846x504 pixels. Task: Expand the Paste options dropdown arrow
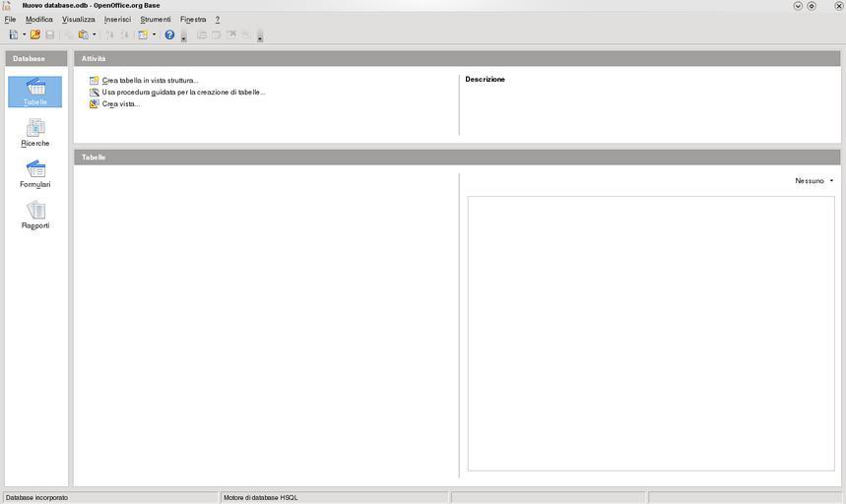[x=94, y=34]
